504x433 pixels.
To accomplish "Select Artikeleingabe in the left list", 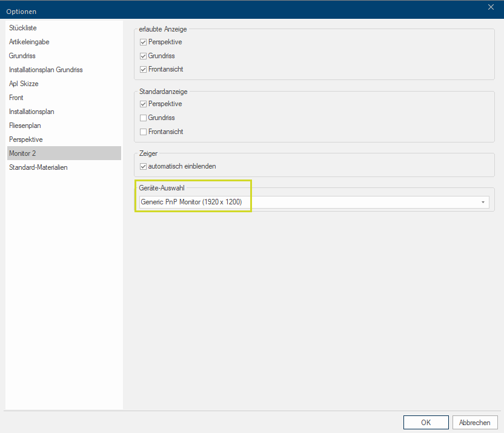I will tap(29, 42).
